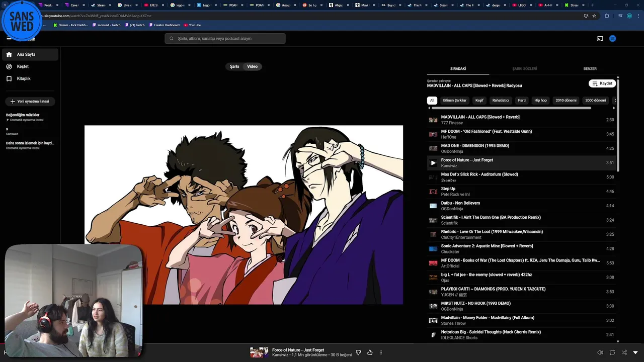Viewport: 644px width, 362px height.
Task: Click the Kaydet save button
Action: click(x=602, y=83)
